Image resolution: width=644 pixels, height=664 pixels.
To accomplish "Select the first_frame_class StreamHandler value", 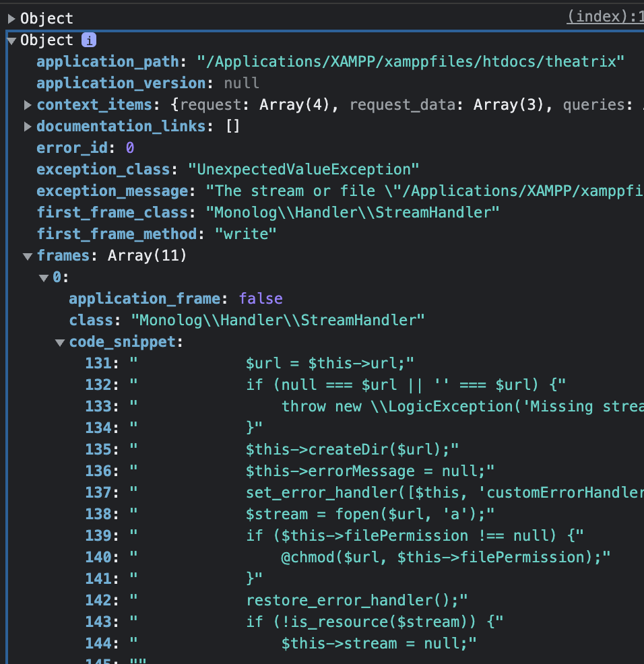I will [352, 213].
